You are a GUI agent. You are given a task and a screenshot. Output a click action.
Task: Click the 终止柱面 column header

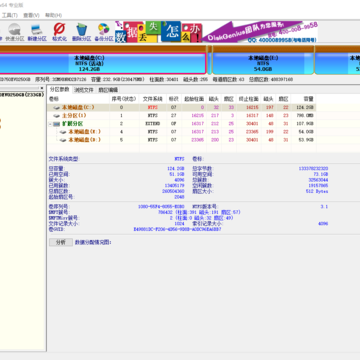[x=249, y=99]
